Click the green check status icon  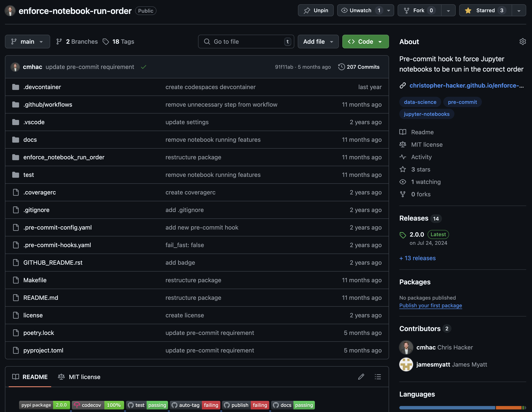click(143, 67)
